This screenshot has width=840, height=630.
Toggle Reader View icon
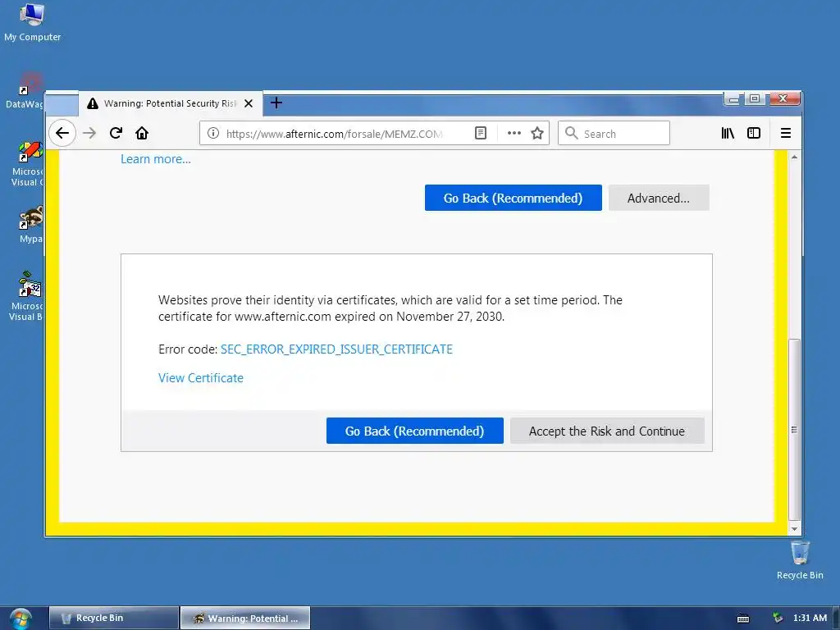click(x=481, y=134)
